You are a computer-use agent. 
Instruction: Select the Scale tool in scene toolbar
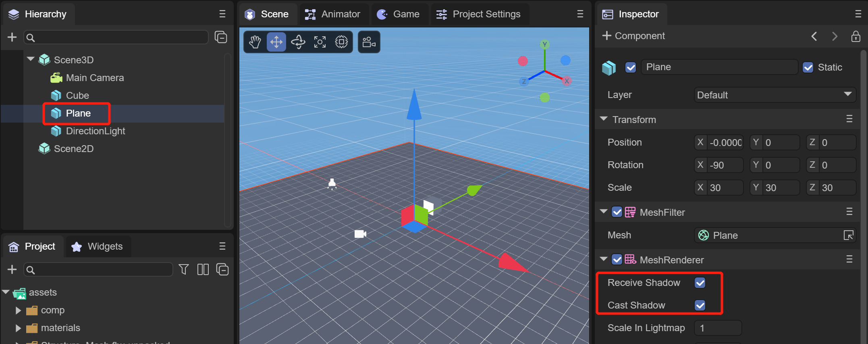(320, 42)
